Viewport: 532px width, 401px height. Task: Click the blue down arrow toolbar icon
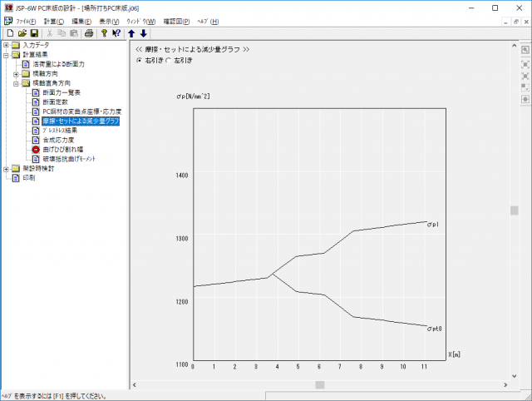click(144, 33)
